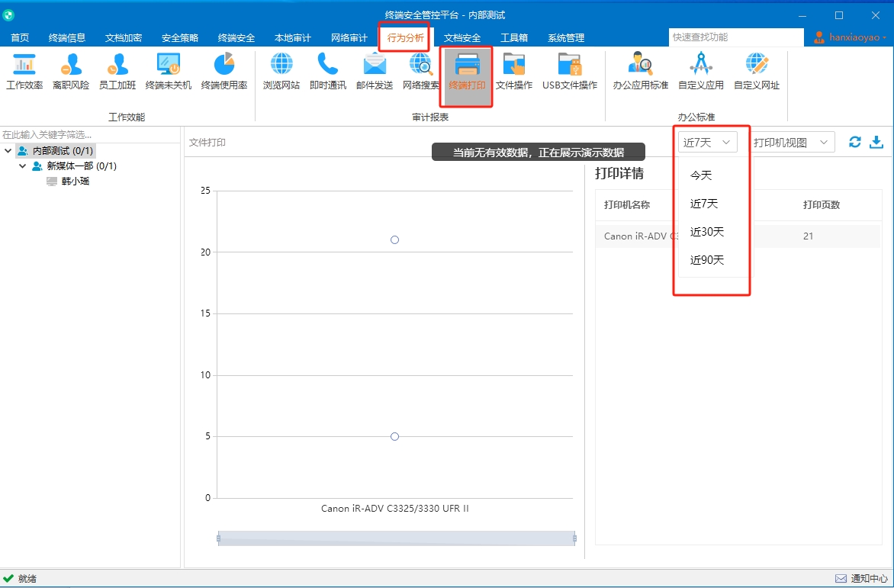Open the 办公应用标准 settings icon
The image size is (894, 588).
coord(640,71)
